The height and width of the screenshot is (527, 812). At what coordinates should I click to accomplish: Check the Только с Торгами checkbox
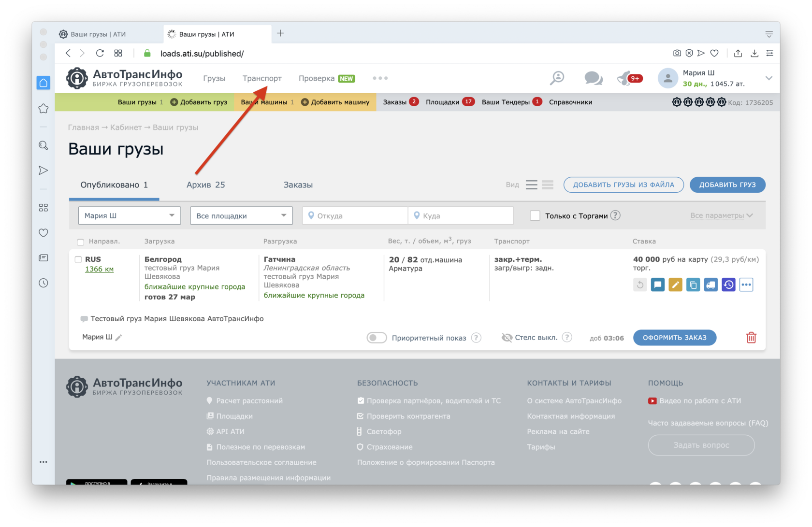(x=535, y=216)
